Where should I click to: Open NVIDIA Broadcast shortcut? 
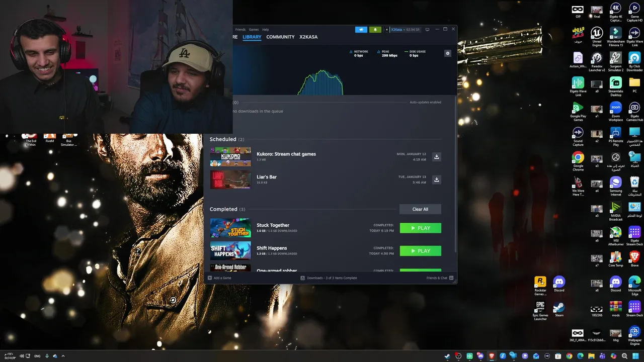(x=616, y=211)
